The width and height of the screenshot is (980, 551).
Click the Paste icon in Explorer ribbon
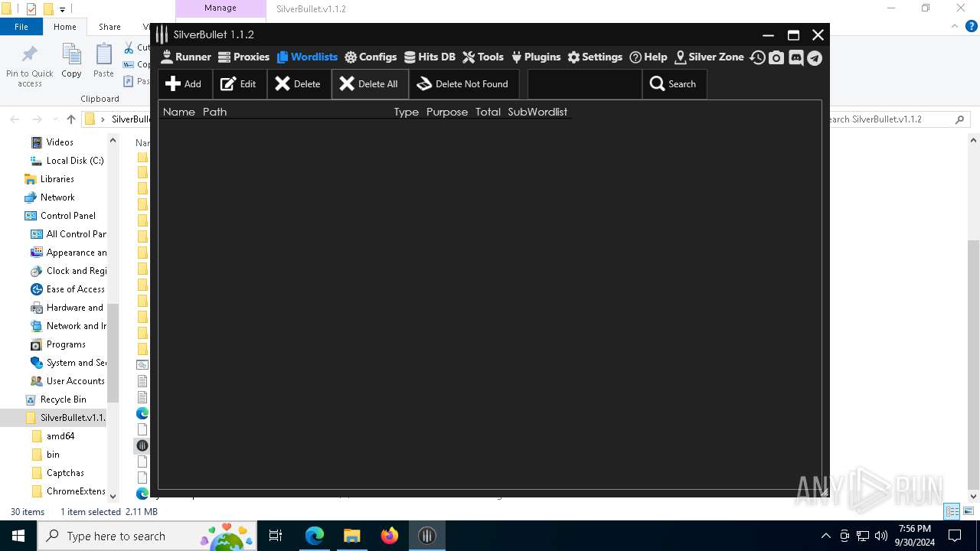coord(103,61)
